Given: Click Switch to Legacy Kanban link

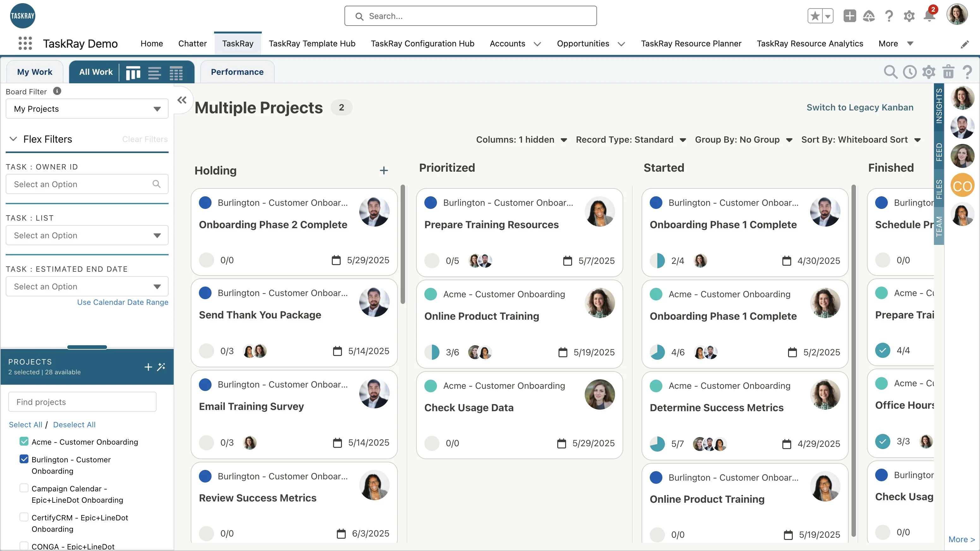Looking at the screenshot, I should 860,107.
